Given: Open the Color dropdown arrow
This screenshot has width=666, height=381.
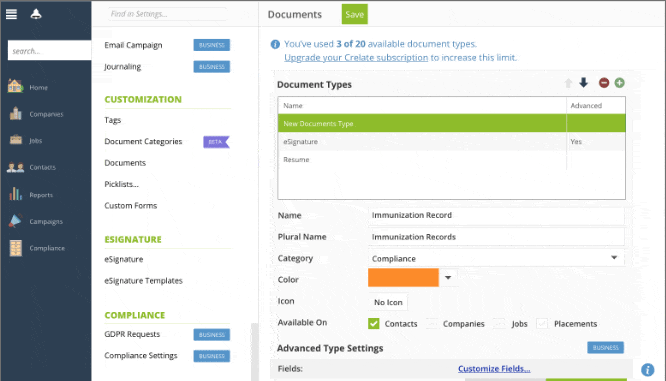Looking at the screenshot, I should tap(448, 278).
